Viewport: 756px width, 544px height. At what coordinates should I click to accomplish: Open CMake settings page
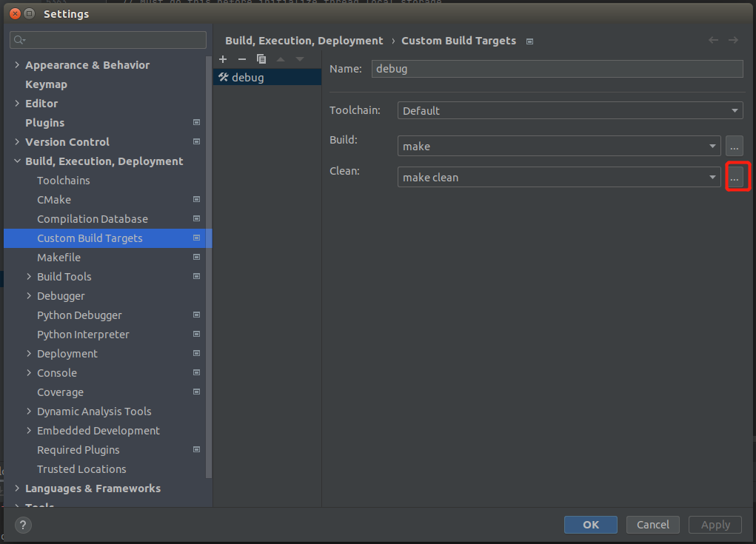coord(54,200)
